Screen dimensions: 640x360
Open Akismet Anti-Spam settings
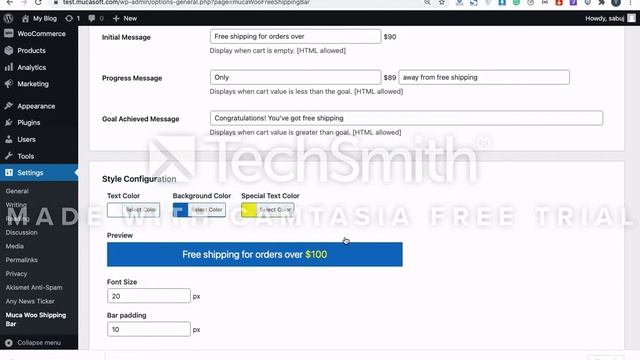click(34, 288)
